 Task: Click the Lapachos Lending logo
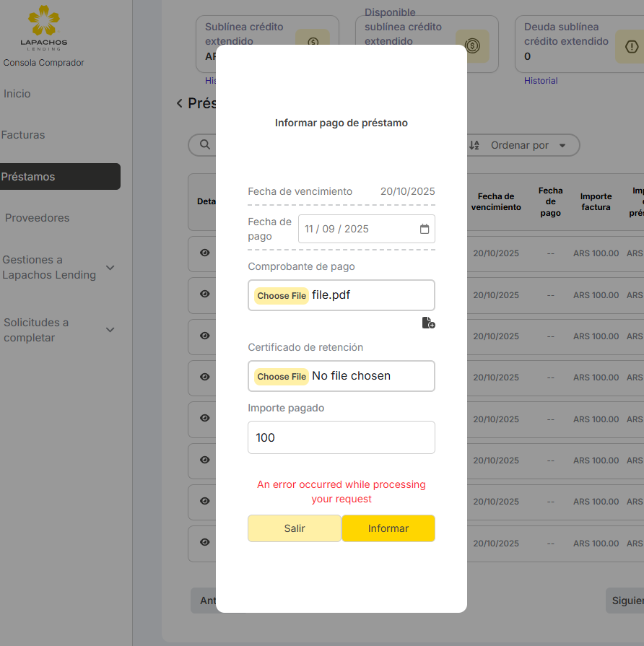[x=43, y=27]
